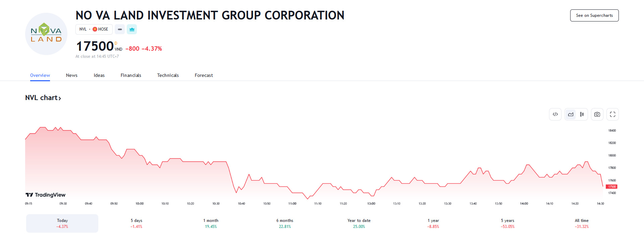
Task: Select the 1 month range
Action: (x=211, y=223)
